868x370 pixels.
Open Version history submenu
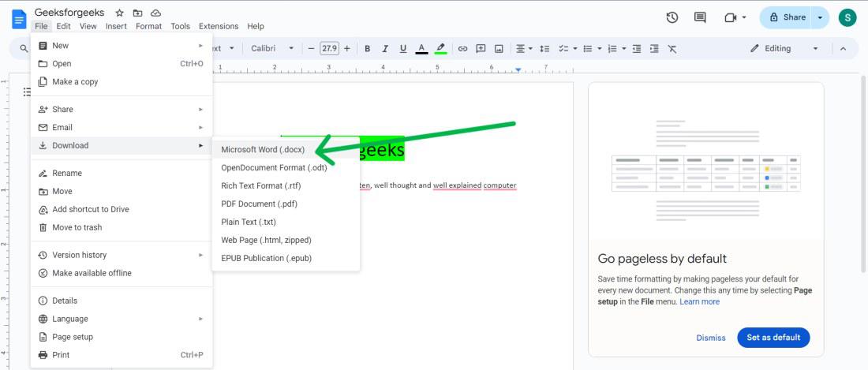122,255
